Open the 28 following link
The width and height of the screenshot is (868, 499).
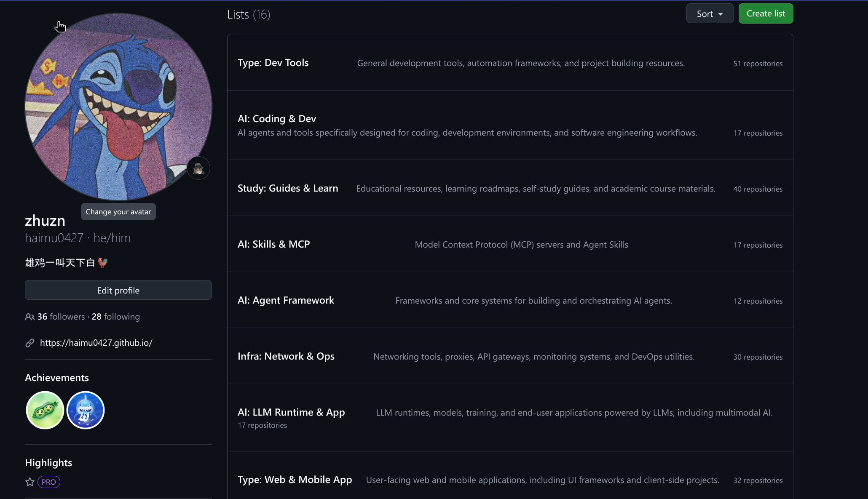[x=116, y=317]
